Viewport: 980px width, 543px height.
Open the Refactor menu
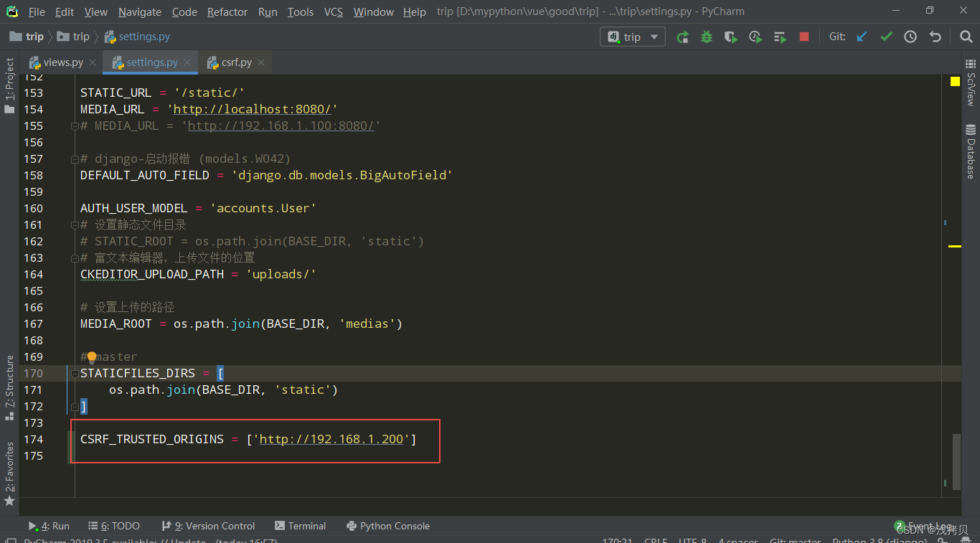tap(227, 12)
